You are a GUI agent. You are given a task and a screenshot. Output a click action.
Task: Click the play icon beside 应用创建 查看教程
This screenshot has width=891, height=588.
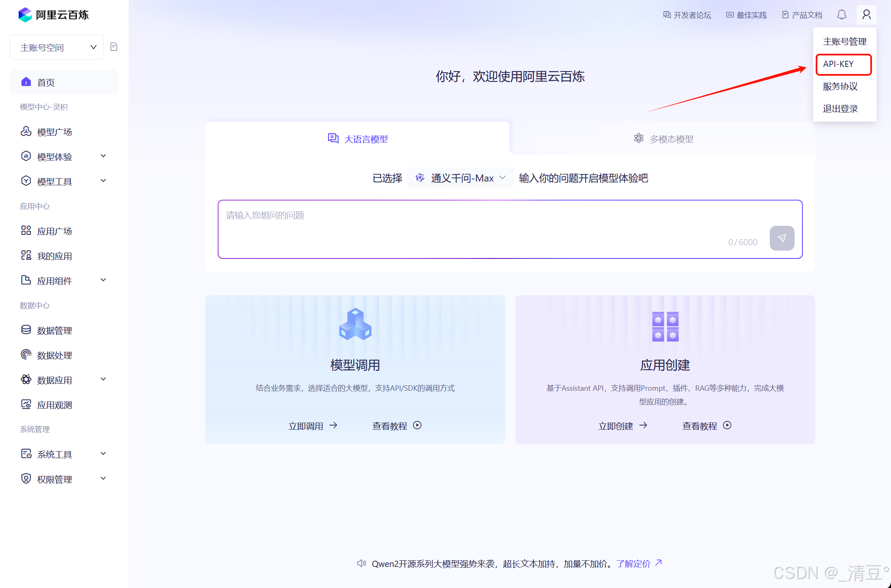[x=727, y=425]
